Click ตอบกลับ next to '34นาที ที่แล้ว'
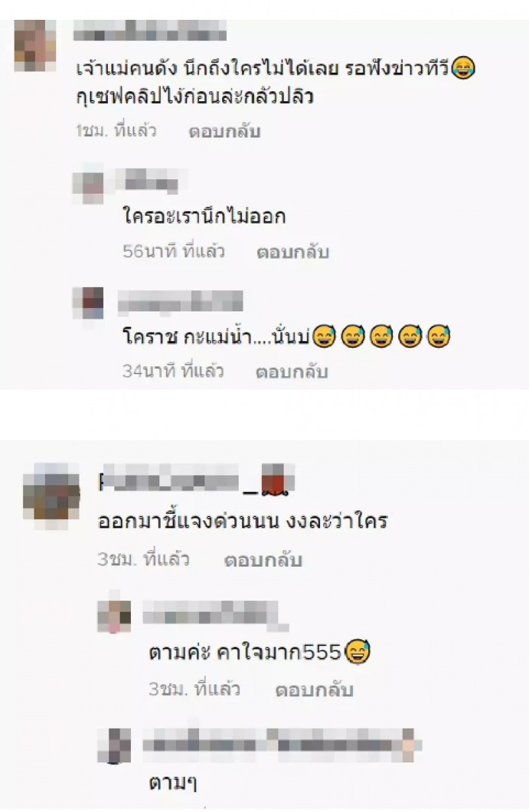 click(x=292, y=372)
